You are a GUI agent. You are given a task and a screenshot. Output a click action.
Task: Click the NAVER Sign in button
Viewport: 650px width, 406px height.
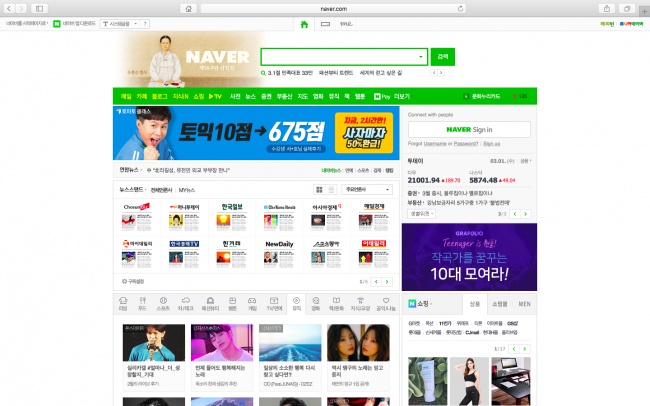469,129
